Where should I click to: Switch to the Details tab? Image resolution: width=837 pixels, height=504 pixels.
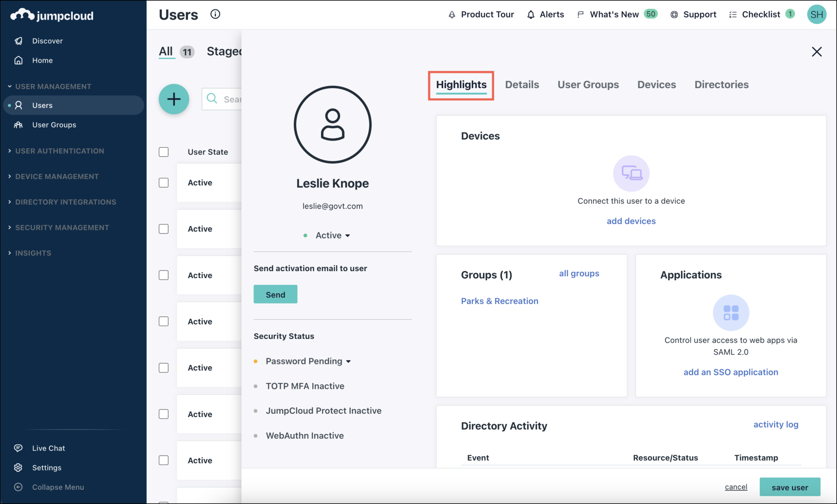pyautogui.click(x=522, y=85)
